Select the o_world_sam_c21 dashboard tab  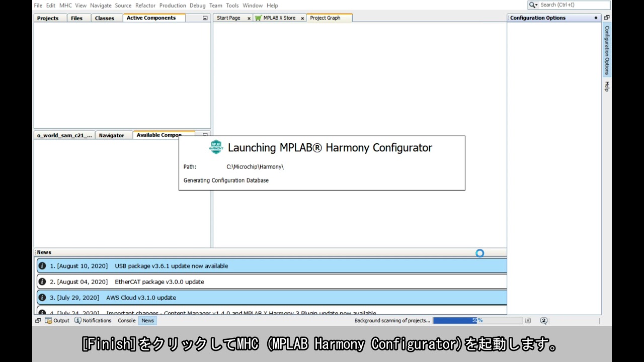[65, 135]
